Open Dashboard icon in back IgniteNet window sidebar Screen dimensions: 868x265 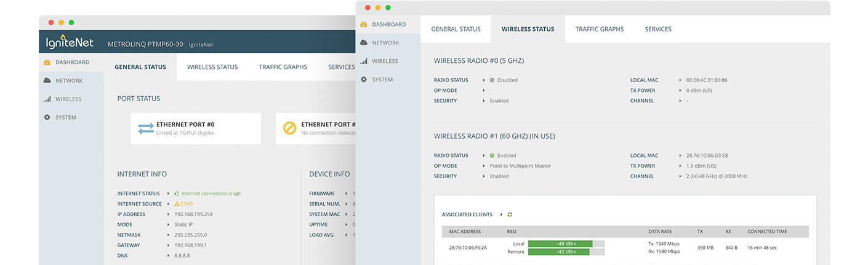(47, 62)
